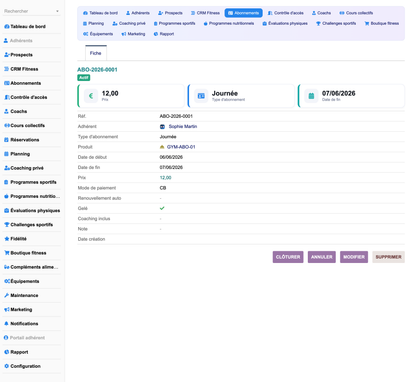Click the Actif status badge

point(84,78)
